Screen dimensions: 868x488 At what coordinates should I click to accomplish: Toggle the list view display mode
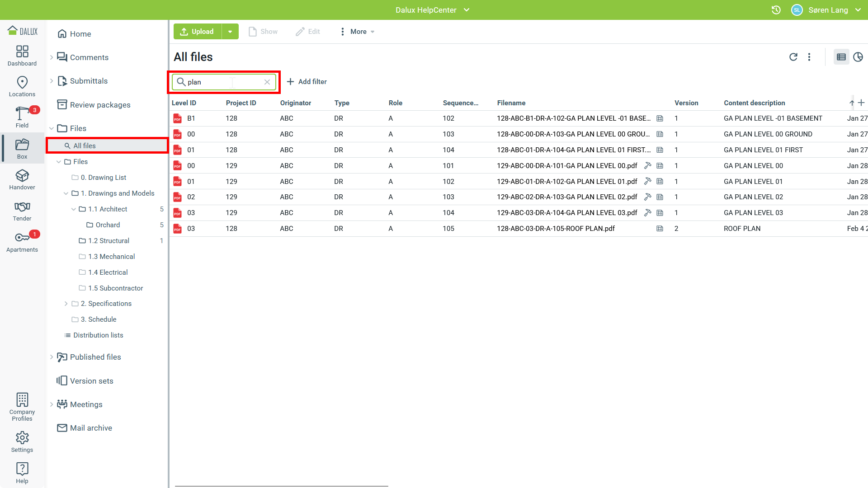click(841, 57)
